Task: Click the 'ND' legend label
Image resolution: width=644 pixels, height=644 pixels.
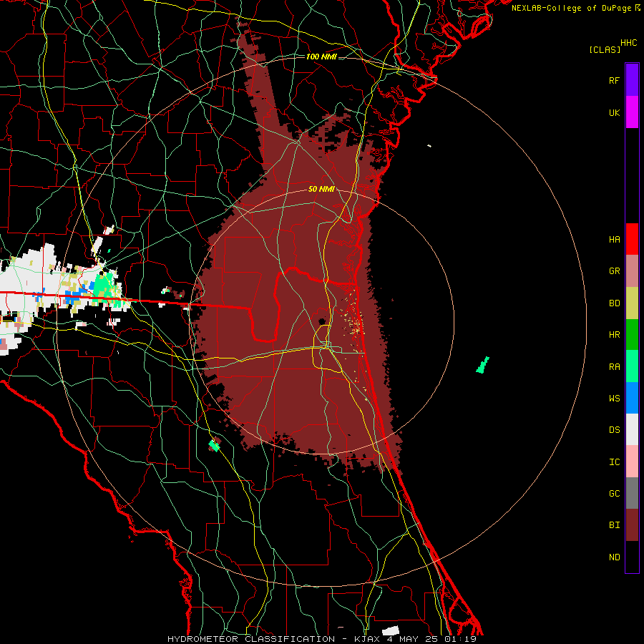Action: coord(614,557)
